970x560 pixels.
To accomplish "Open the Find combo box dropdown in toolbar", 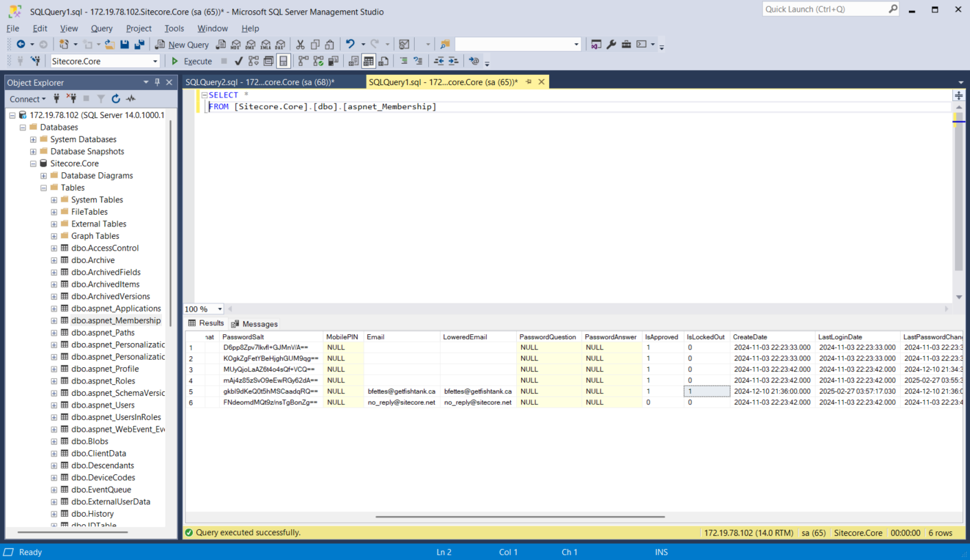I will pyautogui.click(x=576, y=44).
